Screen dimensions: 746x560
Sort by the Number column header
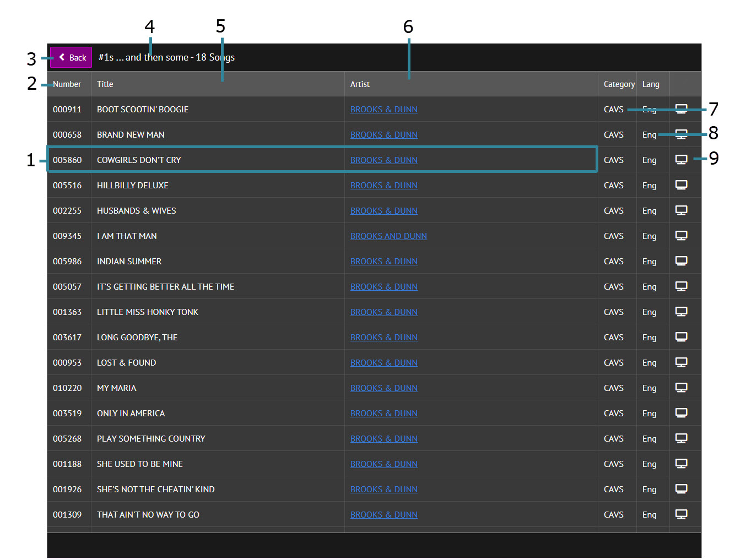click(x=67, y=84)
